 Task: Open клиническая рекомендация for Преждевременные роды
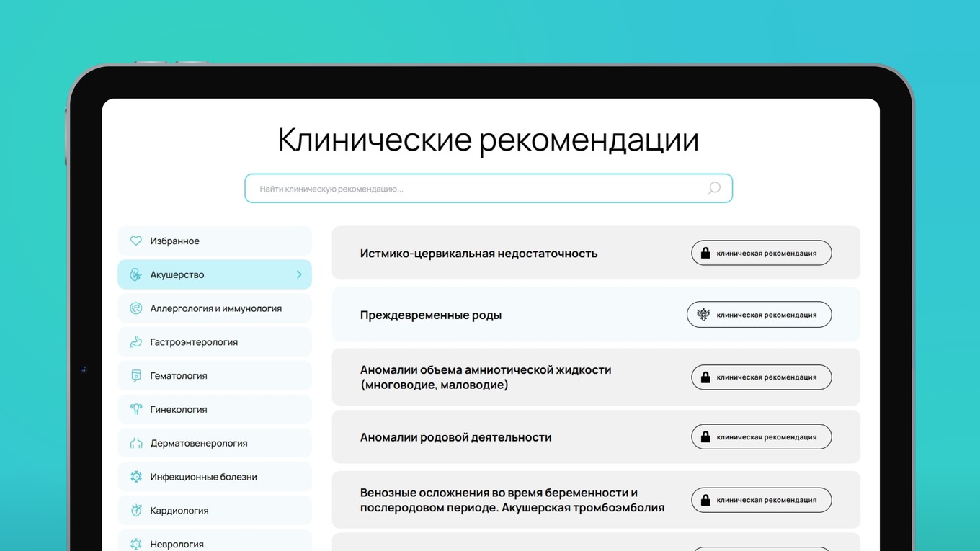tap(759, 315)
